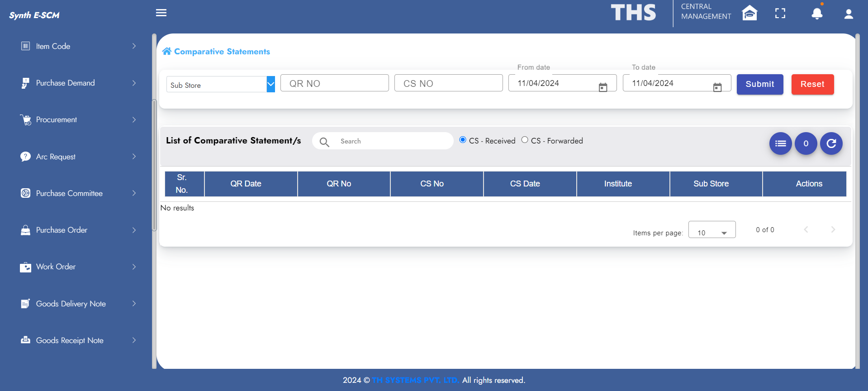Select the CS - Forwarded radio option
The width and height of the screenshot is (868, 391).
[525, 140]
